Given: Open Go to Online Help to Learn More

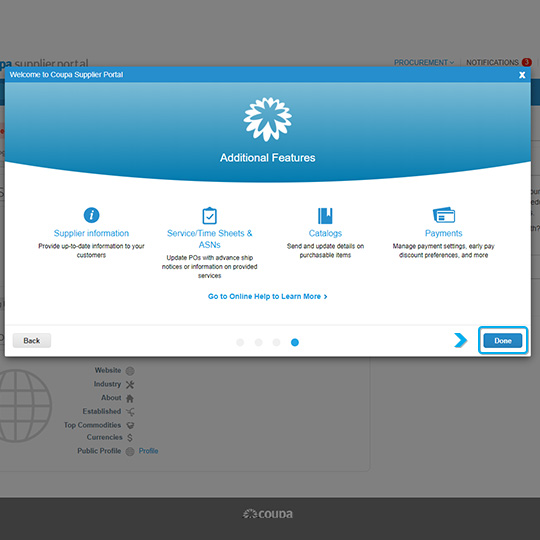Looking at the screenshot, I should pyautogui.click(x=268, y=297).
